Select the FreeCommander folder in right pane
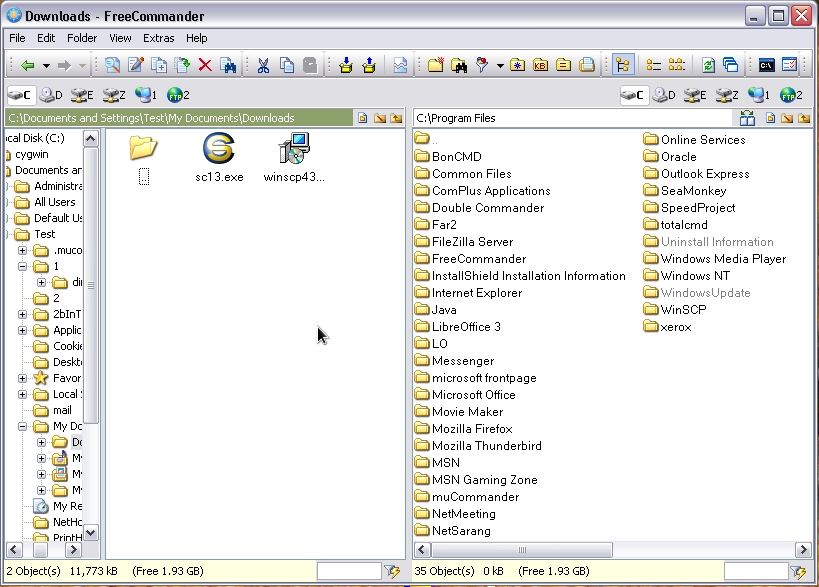Image resolution: width=819 pixels, height=587 pixels. tap(471, 259)
